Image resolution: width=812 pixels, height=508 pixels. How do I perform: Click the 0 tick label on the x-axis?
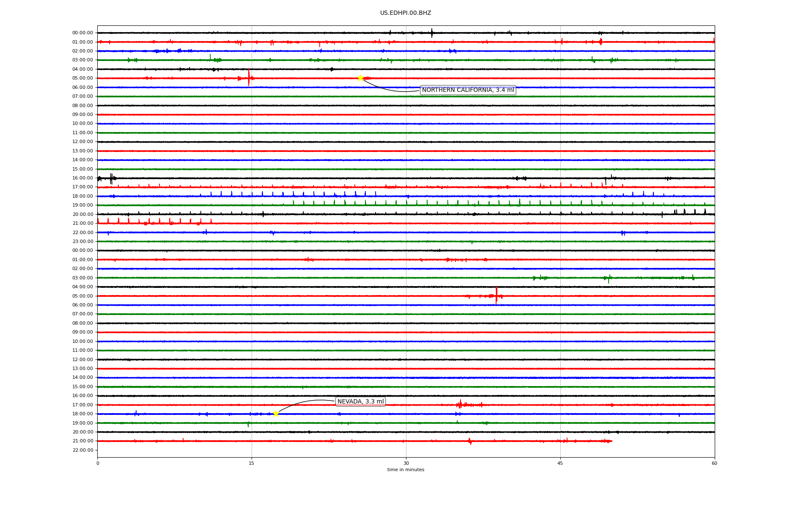click(x=98, y=463)
